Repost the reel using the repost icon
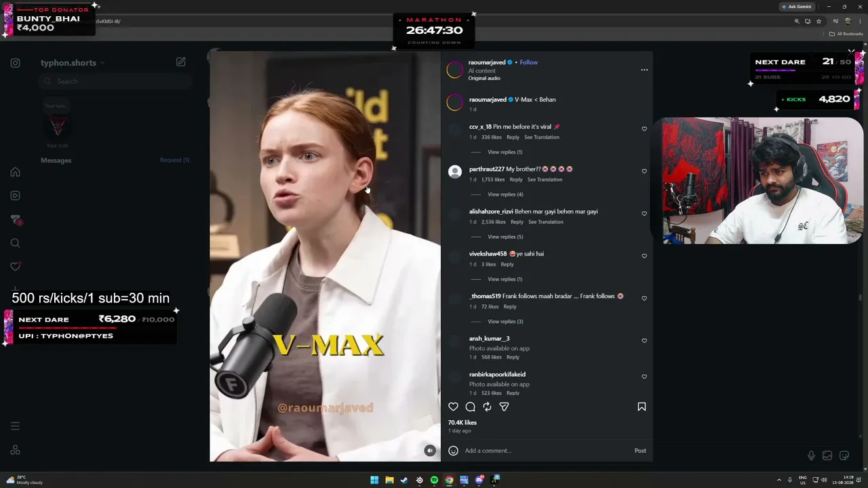 487,407
